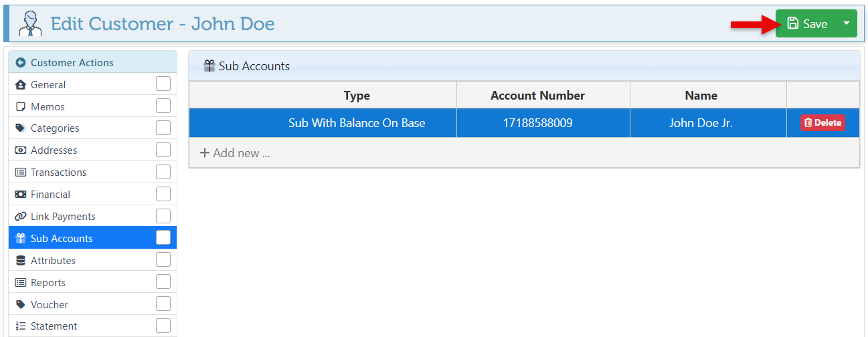Open the Addresses section
Viewport: 868px width, 337px height.
click(x=54, y=150)
